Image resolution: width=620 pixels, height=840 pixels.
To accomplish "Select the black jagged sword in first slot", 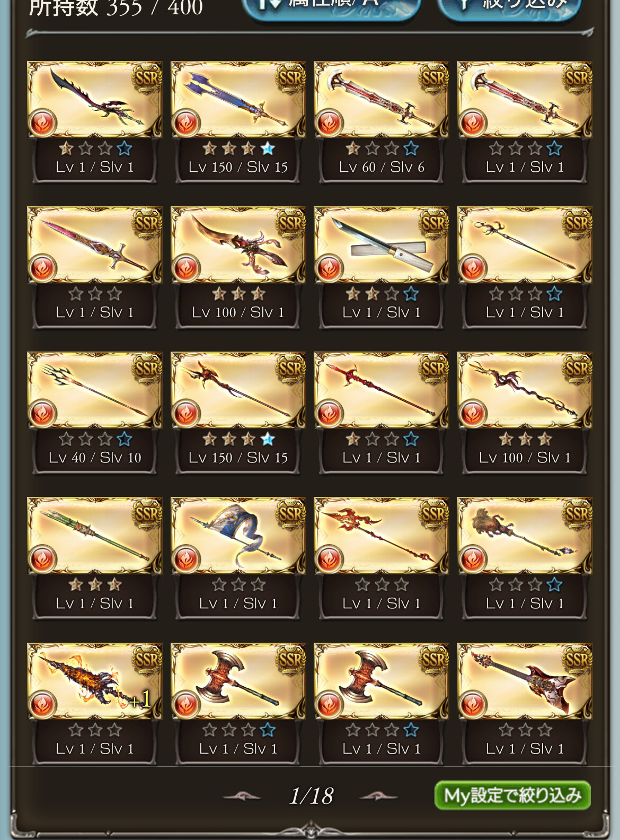I will (95, 122).
